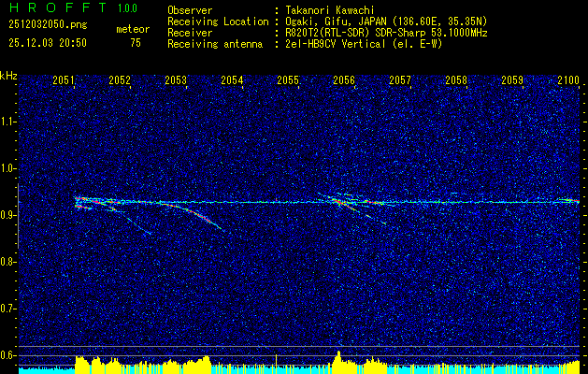
Task: Click the Observer label
Action: point(190,10)
